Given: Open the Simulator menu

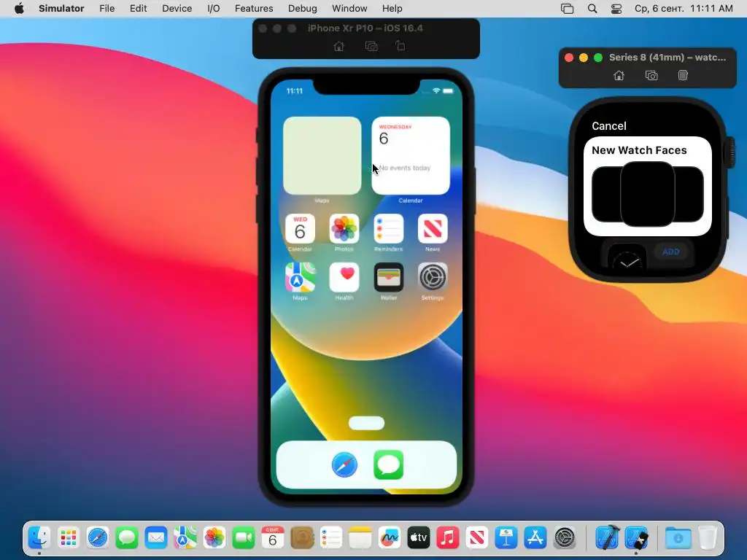Looking at the screenshot, I should pos(61,9).
